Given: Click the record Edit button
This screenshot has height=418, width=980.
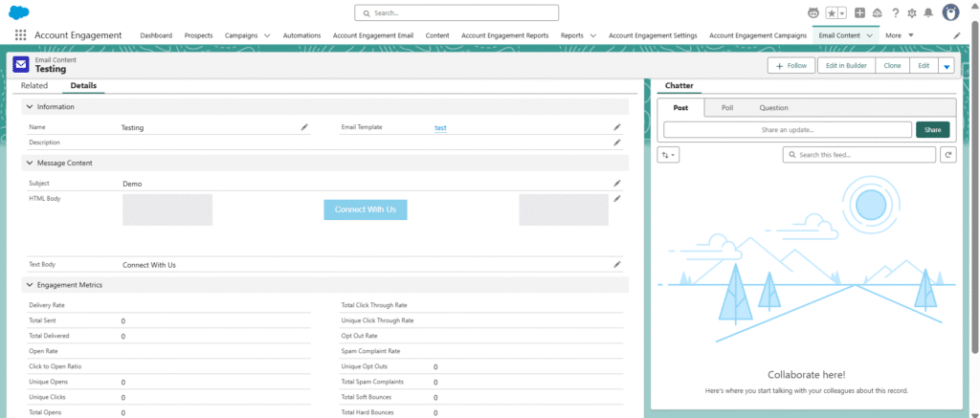Looking at the screenshot, I should [x=924, y=66].
